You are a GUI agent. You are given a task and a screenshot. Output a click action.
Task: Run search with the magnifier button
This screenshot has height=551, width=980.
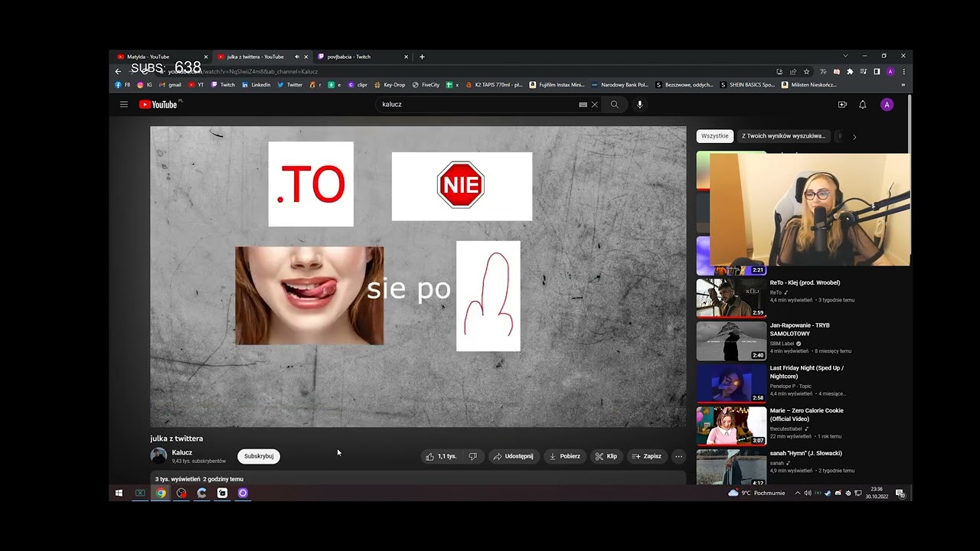pos(614,105)
